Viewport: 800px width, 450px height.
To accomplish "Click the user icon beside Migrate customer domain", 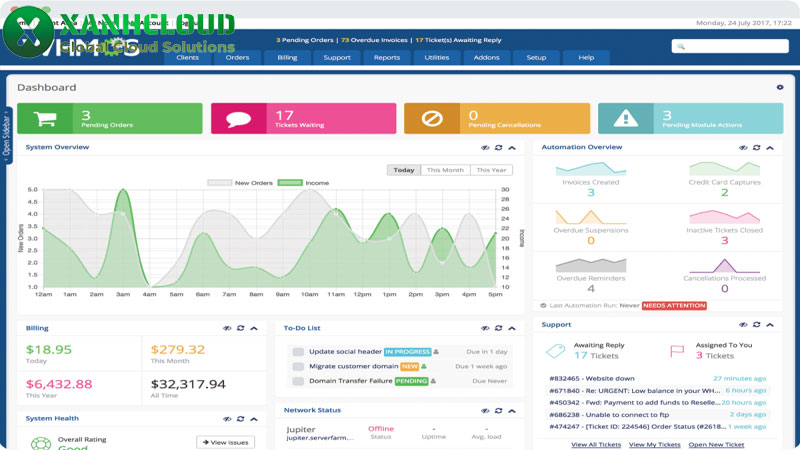I will [x=424, y=366].
